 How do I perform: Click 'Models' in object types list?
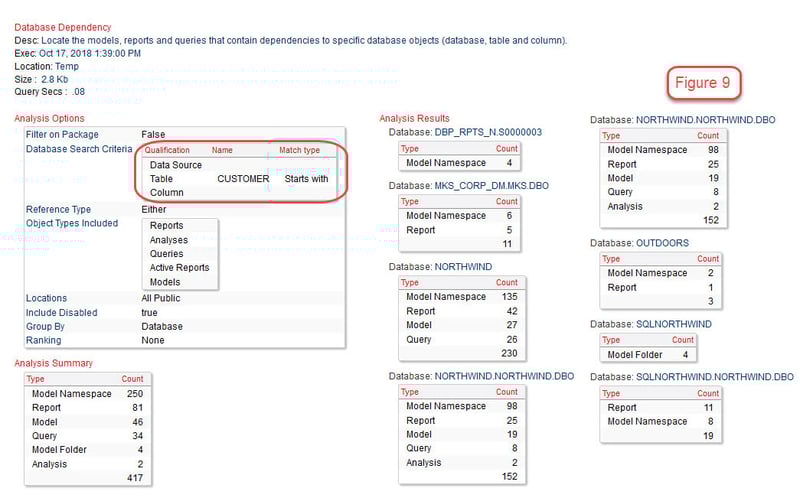click(x=165, y=282)
